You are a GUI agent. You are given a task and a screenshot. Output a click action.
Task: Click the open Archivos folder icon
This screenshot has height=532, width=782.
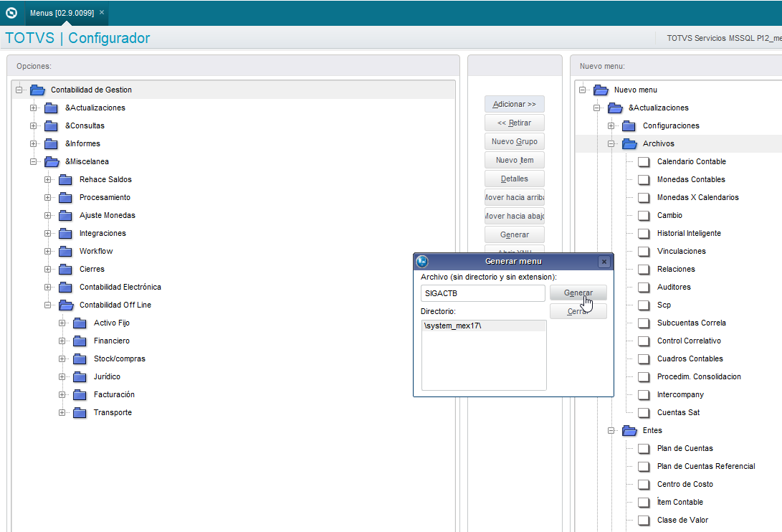[x=629, y=143]
